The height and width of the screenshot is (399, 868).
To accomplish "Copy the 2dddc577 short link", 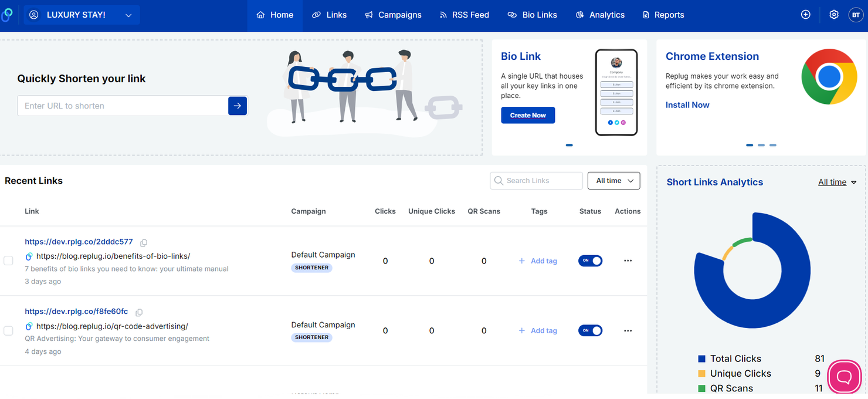I will click(x=144, y=242).
